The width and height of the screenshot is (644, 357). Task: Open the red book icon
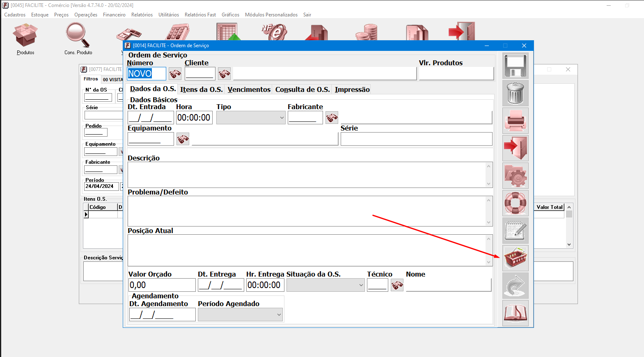coord(516,313)
